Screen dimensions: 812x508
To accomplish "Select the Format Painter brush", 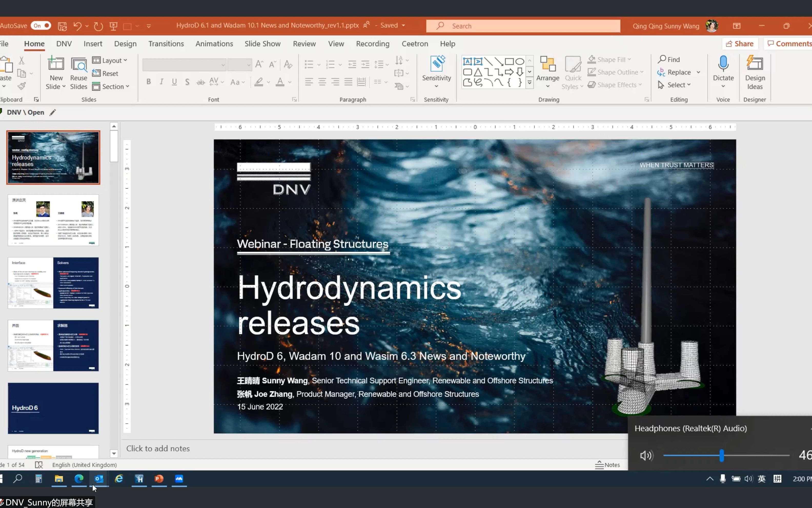I will point(22,86).
